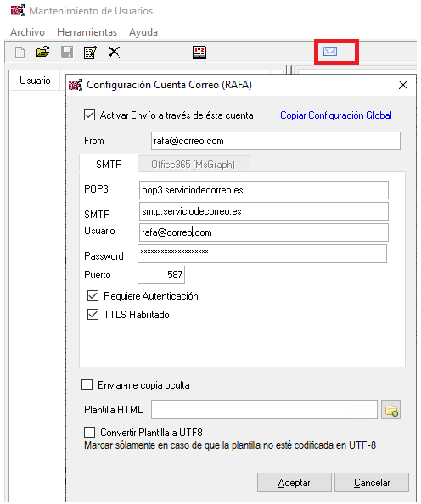
Task: Disable TTLS Habilitado checkbox
Action: click(93, 314)
